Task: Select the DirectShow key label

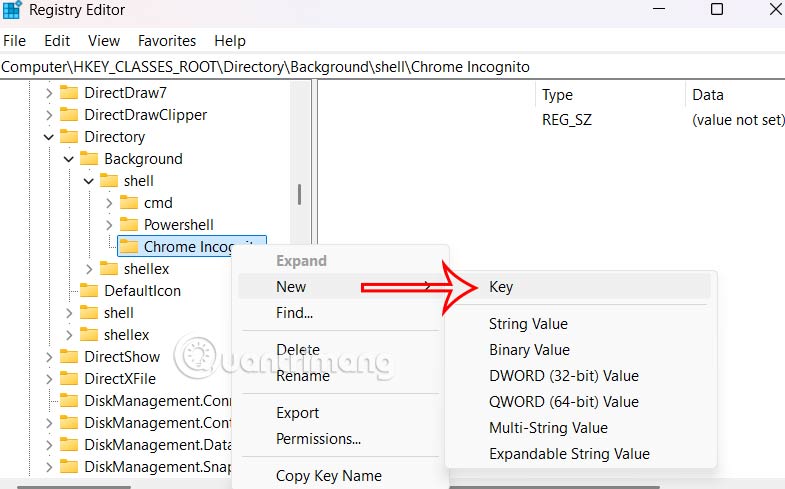Action: pos(122,357)
